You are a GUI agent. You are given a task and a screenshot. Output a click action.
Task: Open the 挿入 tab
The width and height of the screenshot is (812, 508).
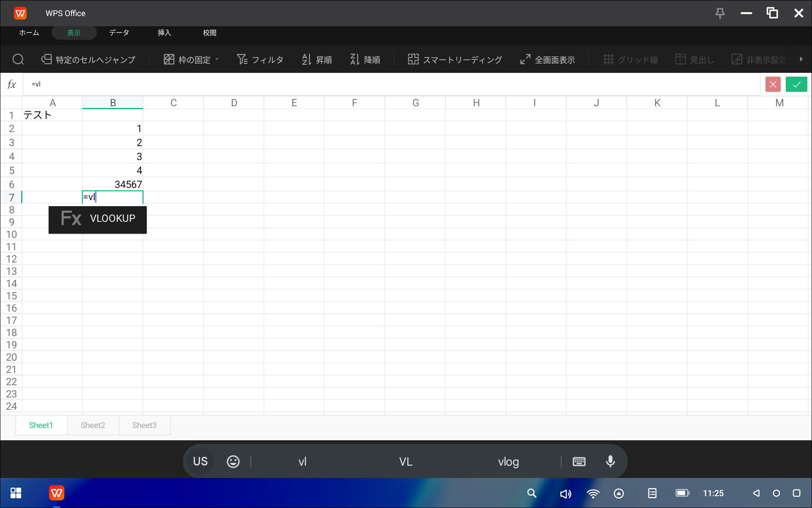[164, 33]
